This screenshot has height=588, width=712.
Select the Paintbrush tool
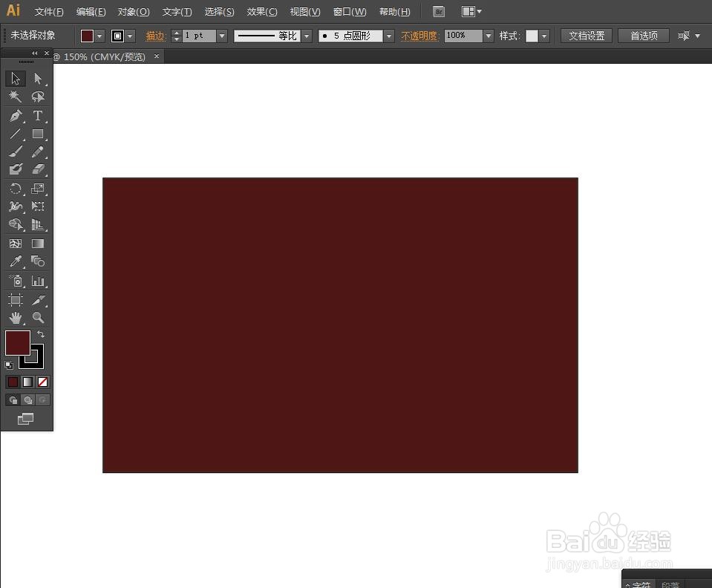(x=16, y=151)
